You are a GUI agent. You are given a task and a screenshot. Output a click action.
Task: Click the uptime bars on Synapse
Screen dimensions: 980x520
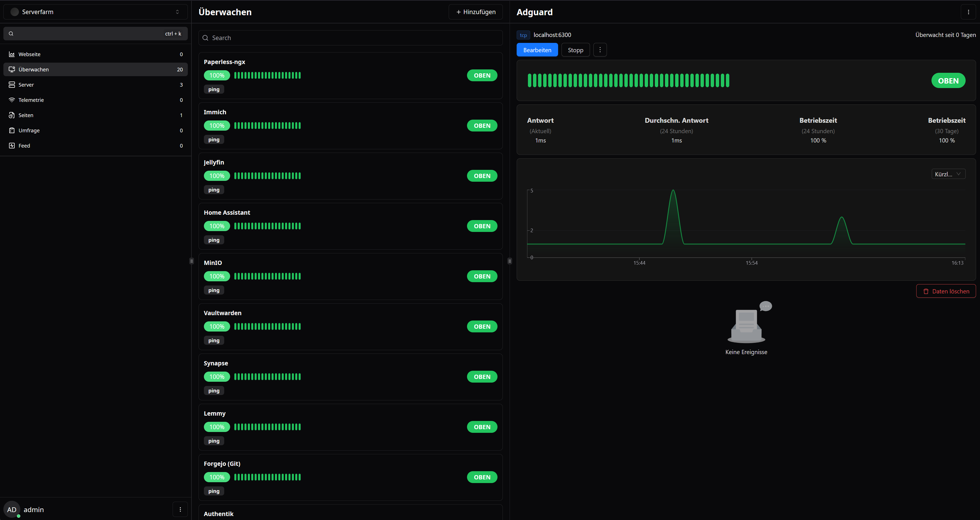267,377
